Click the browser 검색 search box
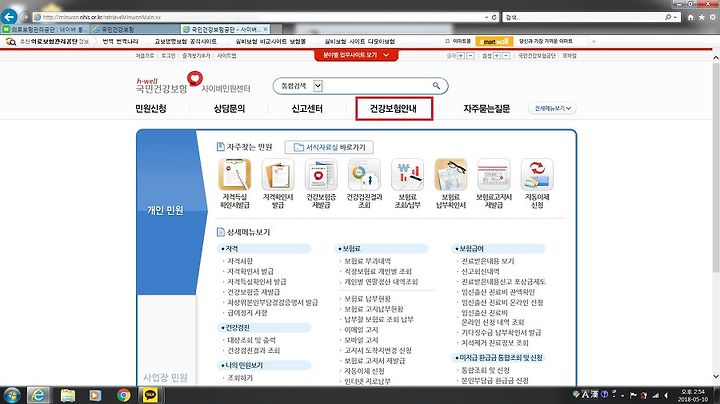The width and height of the screenshot is (720, 404). pyautogui.click(x=583, y=17)
